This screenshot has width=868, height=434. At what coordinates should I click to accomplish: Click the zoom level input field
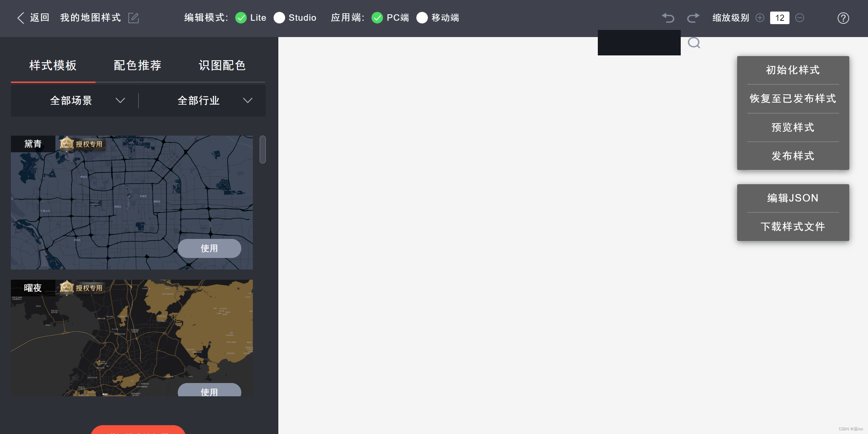pos(780,18)
